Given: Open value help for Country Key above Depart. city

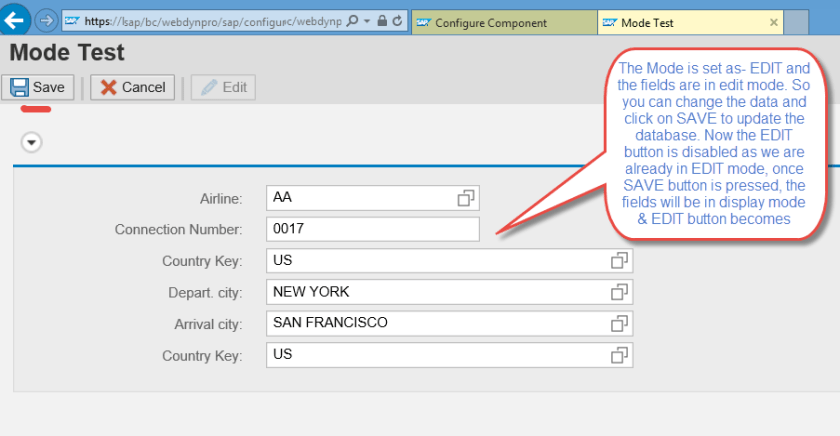Looking at the screenshot, I should click(x=620, y=261).
